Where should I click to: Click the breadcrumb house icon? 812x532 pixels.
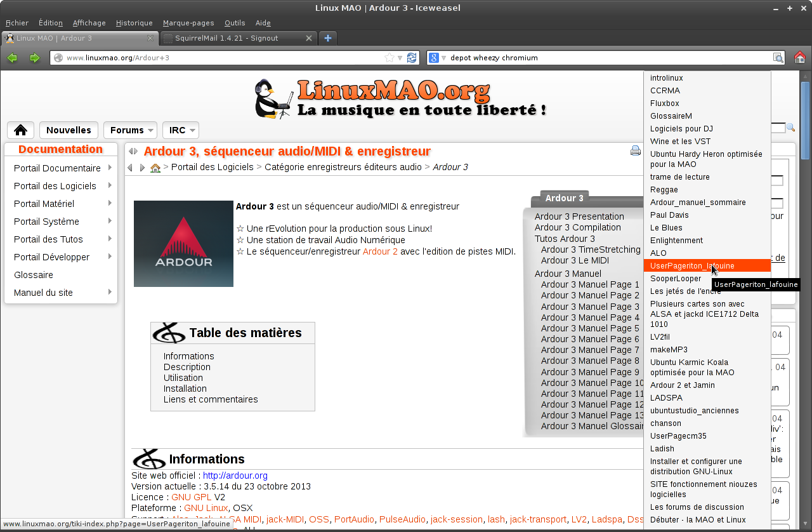155,168
